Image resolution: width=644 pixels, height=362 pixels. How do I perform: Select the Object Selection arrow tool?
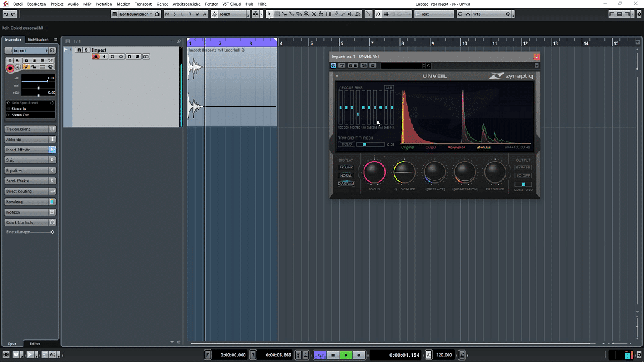pos(269,14)
